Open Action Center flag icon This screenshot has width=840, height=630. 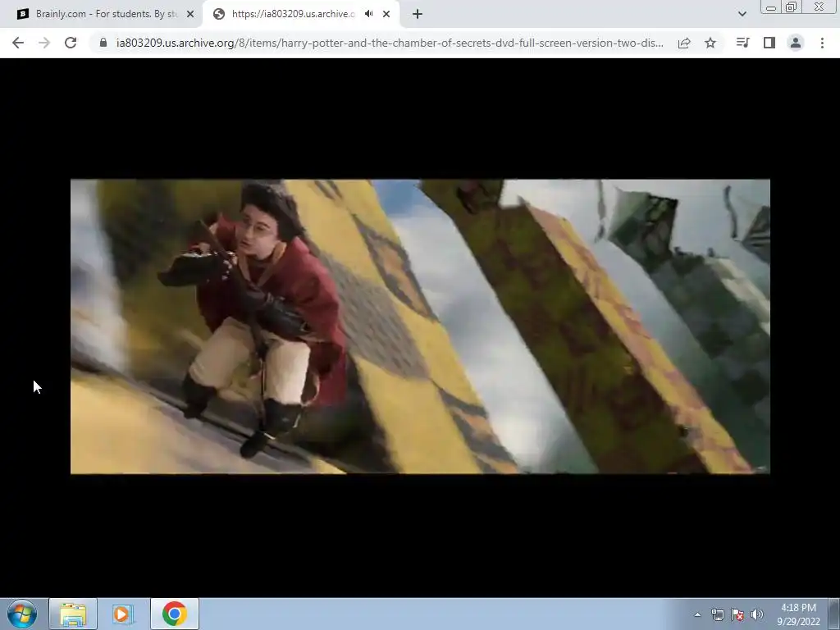coord(737,614)
